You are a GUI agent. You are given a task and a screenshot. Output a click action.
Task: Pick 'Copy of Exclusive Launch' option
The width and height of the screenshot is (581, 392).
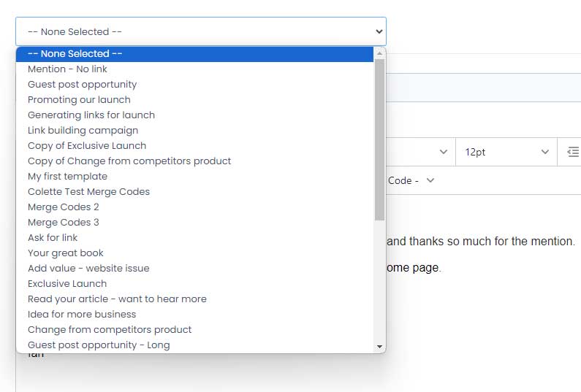tap(195, 145)
